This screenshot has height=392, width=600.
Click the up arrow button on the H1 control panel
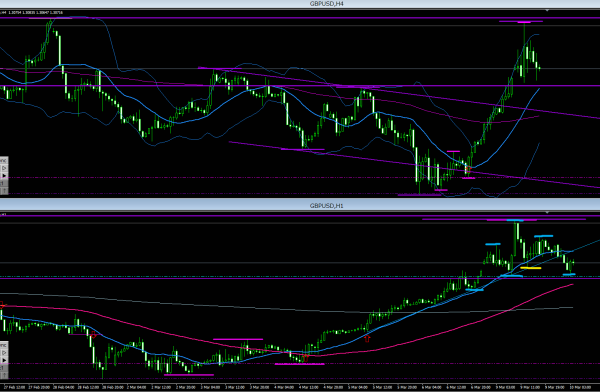coord(5,376)
